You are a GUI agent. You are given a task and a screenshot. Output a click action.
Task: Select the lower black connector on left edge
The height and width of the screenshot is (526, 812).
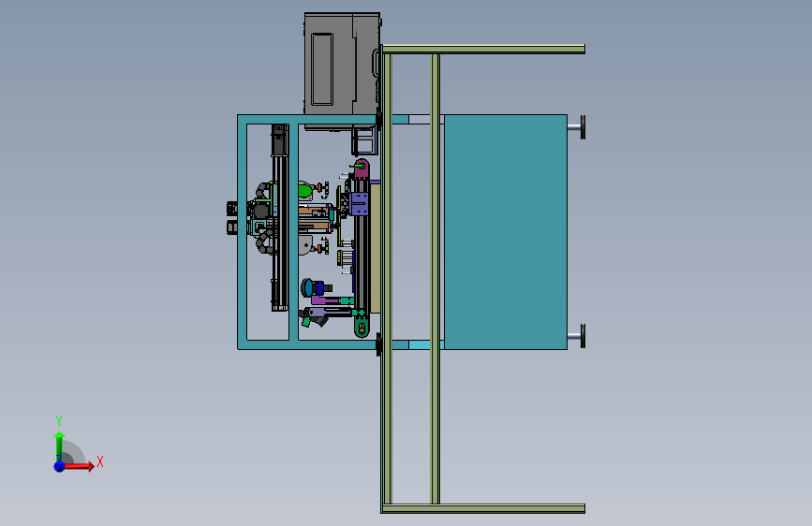point(232,227)
